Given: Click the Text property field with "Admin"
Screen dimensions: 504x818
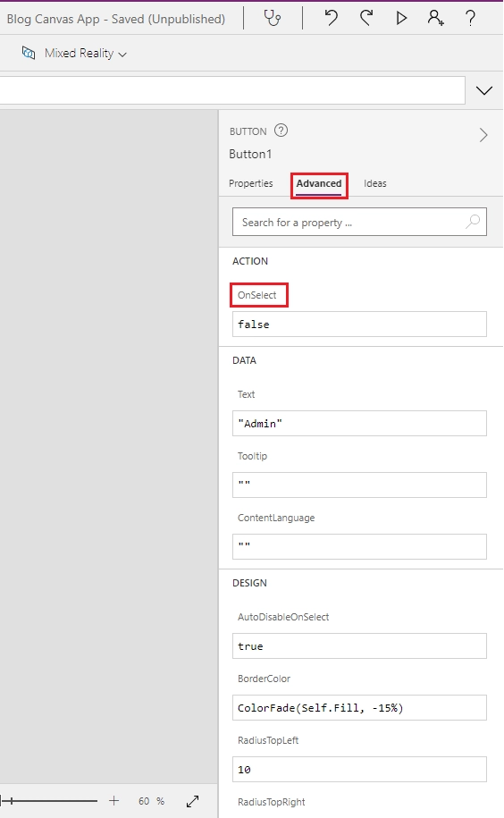Looking at the screenshot, I should coord(359,424).
